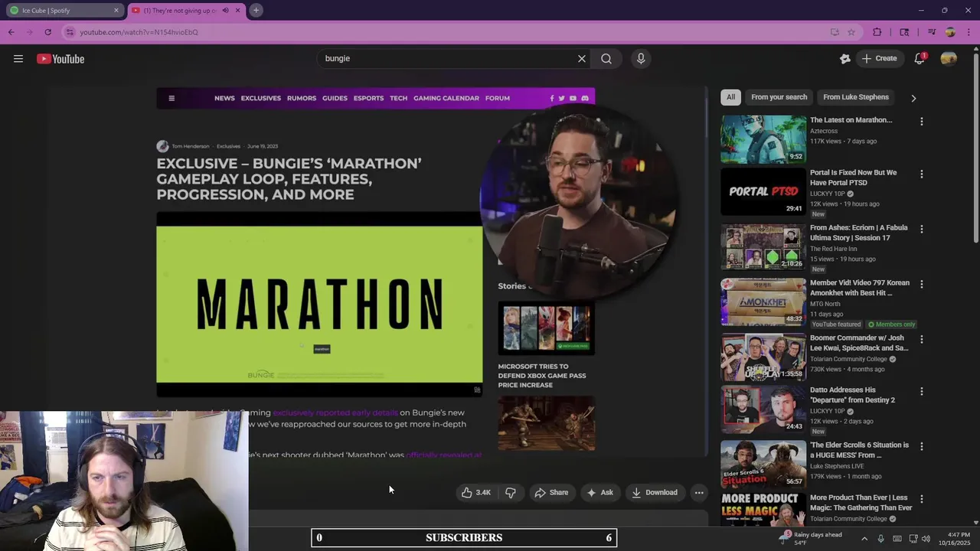Select the 'From your search' chip
The image size is (980, 551).
[x=779, y=97]
